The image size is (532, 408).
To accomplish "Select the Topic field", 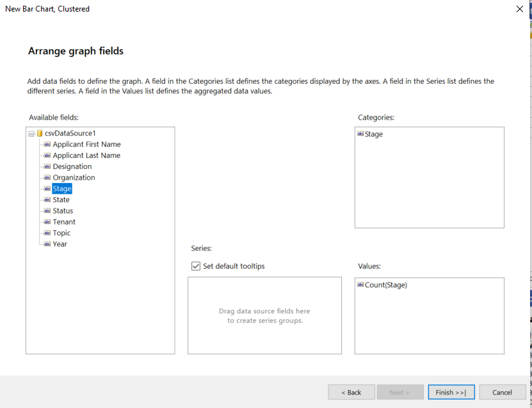I will (x=61, y=233).
